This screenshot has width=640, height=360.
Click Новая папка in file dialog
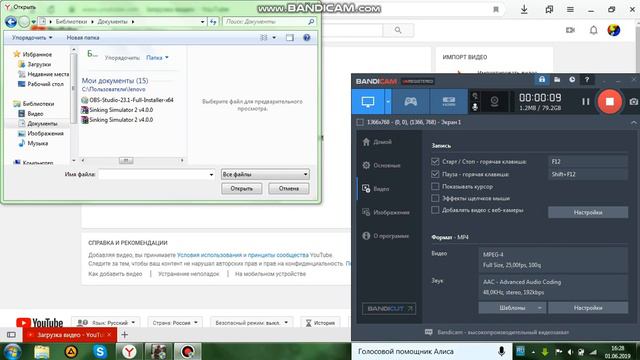pyautogui.click(x=83, y=38)
